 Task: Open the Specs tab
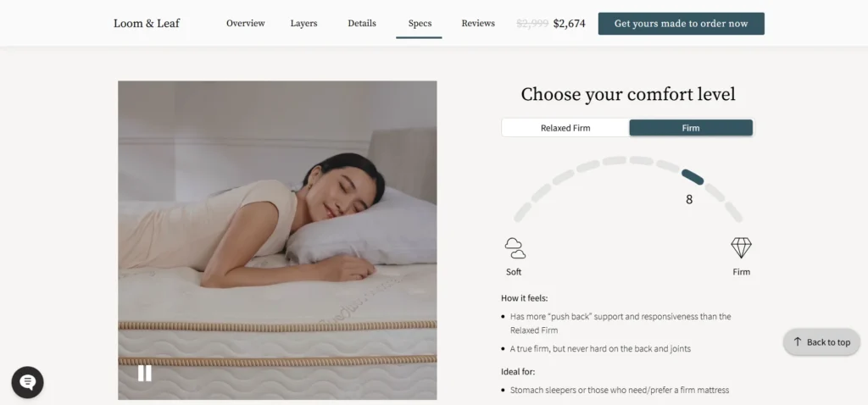pyautogui.click(x=420, y=23)
